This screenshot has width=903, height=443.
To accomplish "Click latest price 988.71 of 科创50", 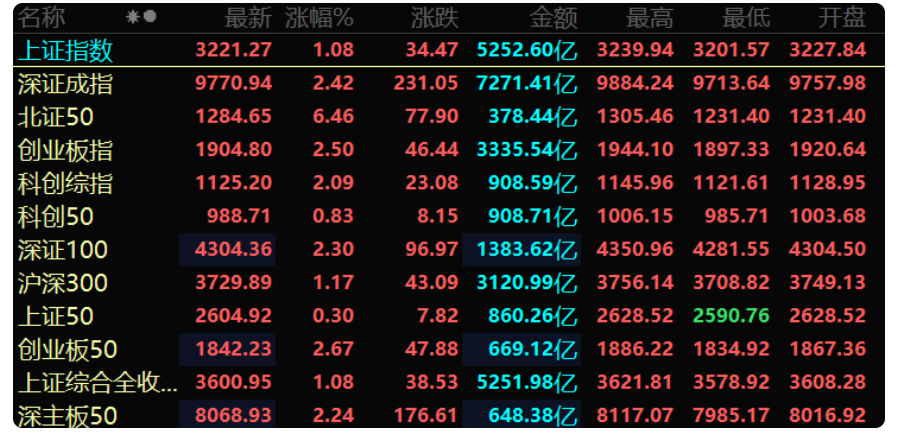I will coord(238,216).
